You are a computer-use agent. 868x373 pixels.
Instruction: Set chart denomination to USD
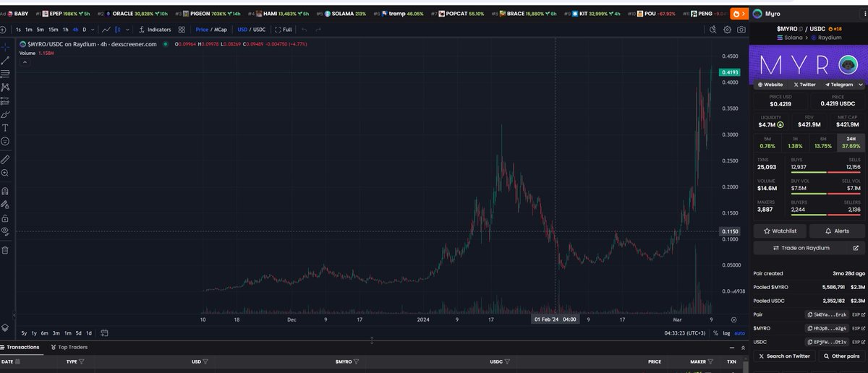point(243,30)
